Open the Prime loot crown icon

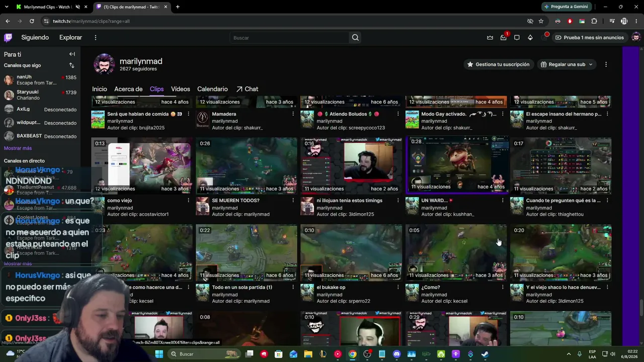point(490,38)
